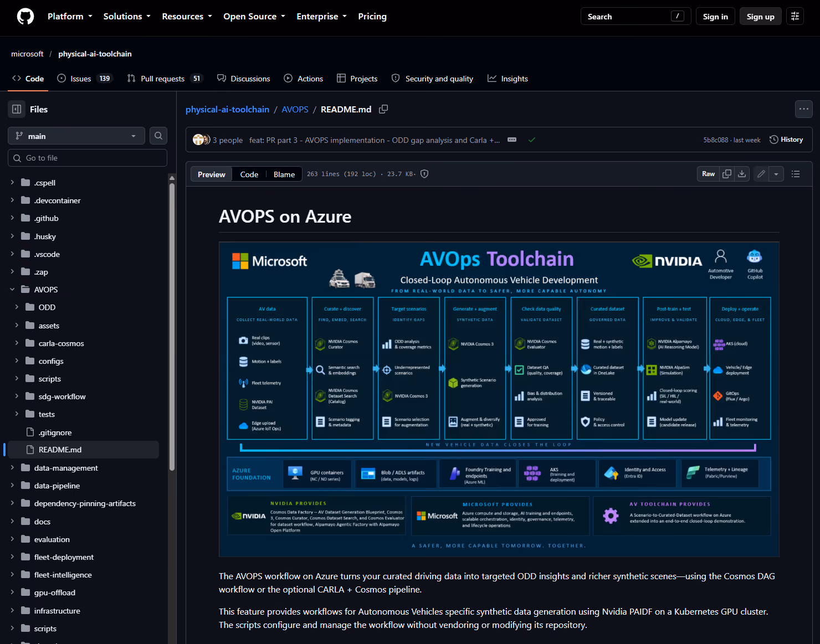Open the document outline list icon
The image size is (820, 644).
pos(796,174)
